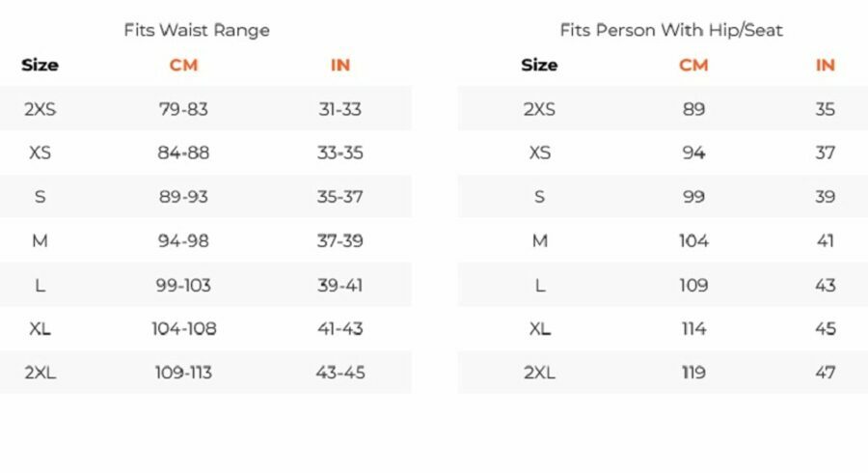Viewport: 868px width, 473px height.
Task: Click hip inches 43 for size L
Action: (x=825, y=285)
